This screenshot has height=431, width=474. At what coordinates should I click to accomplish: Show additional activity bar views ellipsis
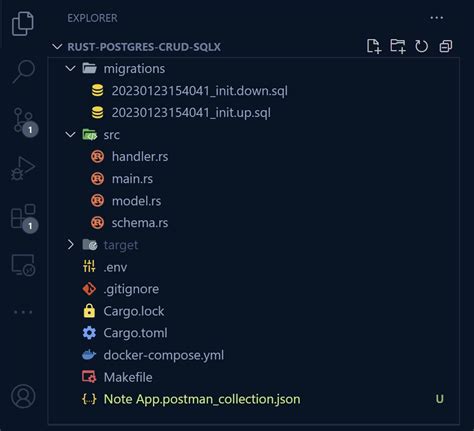tap(23, 312)
